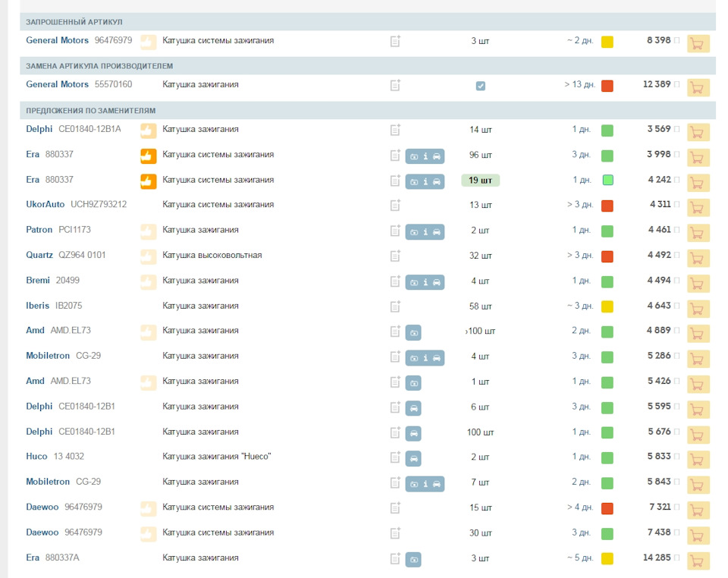Add UkorAuto UCH9Z793212 to cart
This screenshot has height=578, width=728.
[698, 208]
